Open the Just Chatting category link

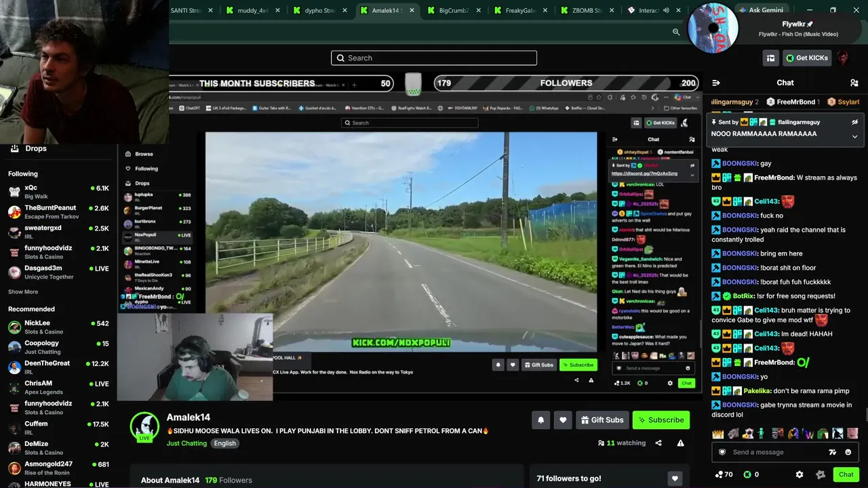tap(186, 443)
